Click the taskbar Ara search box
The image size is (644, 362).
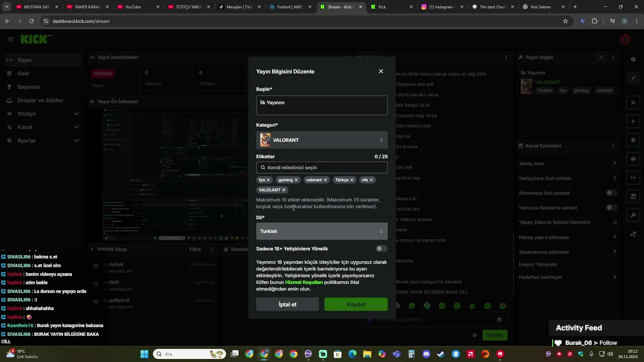coord(190,354)
